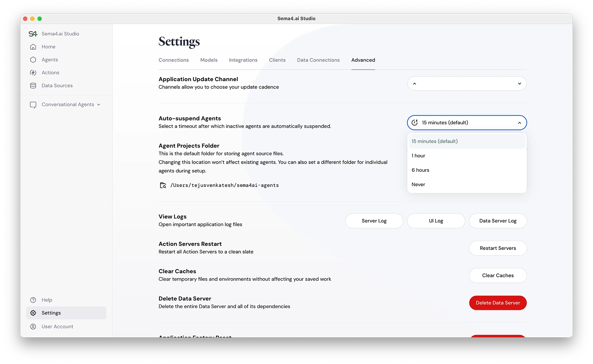Image resolution: width=593 pixels, height=364 pixels.
Task: Switch to the Models tab
Action: click(209, 60)
